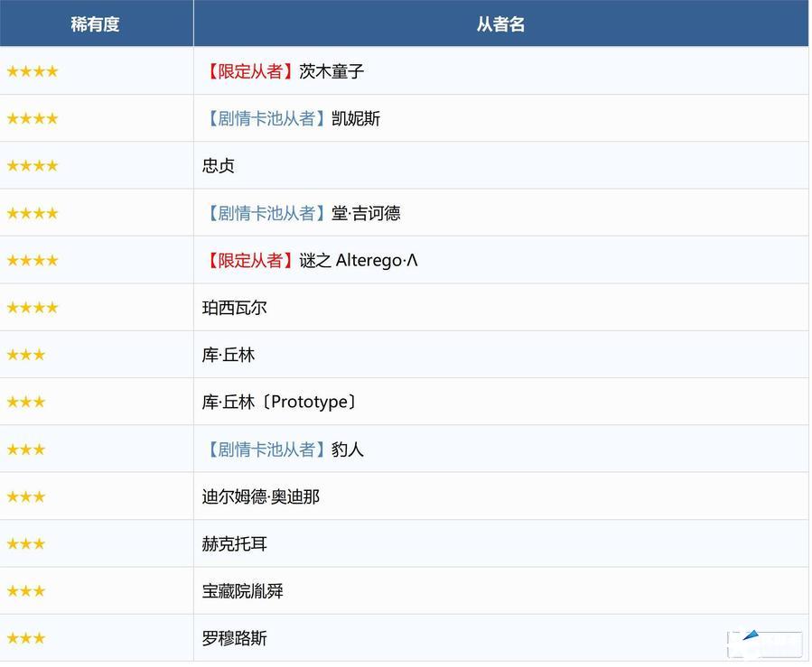812x667 pixels.
Task: Click the 稀有度 column header
Action: point(95,24)
